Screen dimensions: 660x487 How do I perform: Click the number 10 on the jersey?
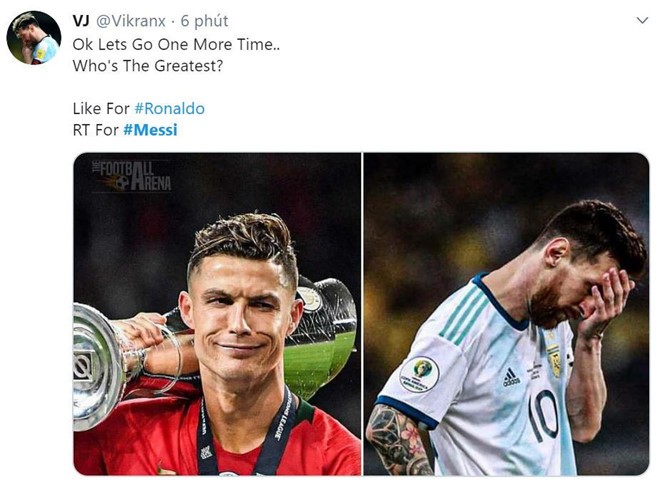(x=545, y=413)
